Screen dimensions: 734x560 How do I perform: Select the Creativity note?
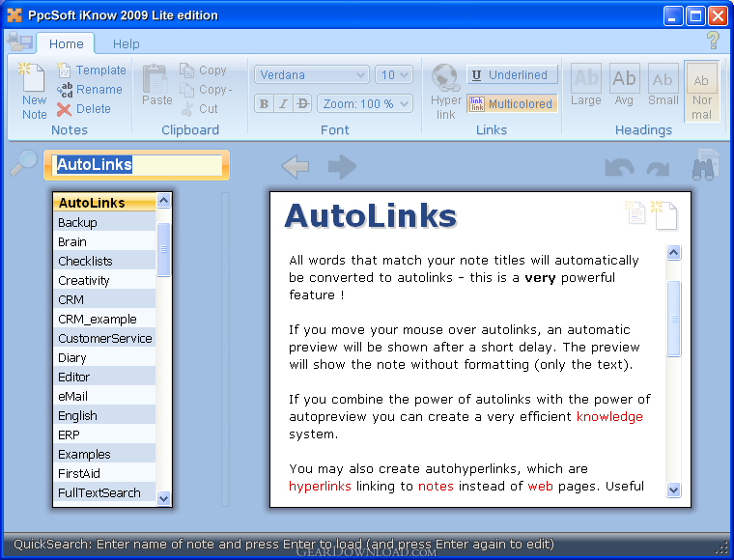point(105,280)
